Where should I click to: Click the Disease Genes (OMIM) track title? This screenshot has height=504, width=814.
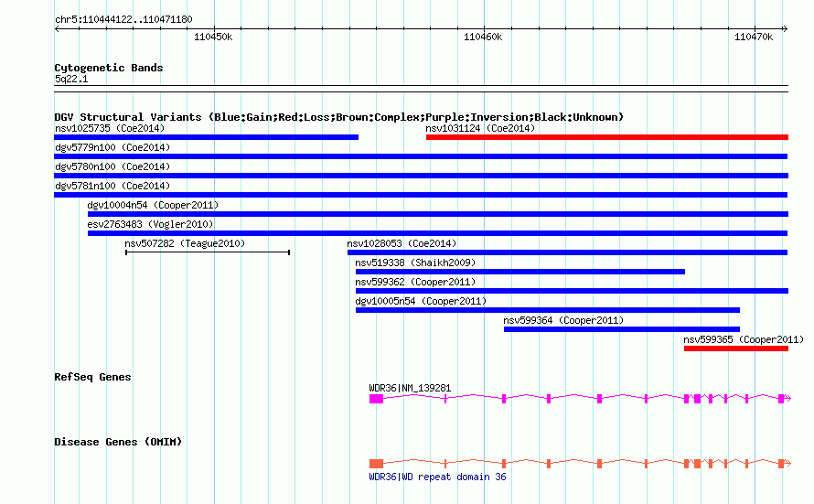(118, 442)
